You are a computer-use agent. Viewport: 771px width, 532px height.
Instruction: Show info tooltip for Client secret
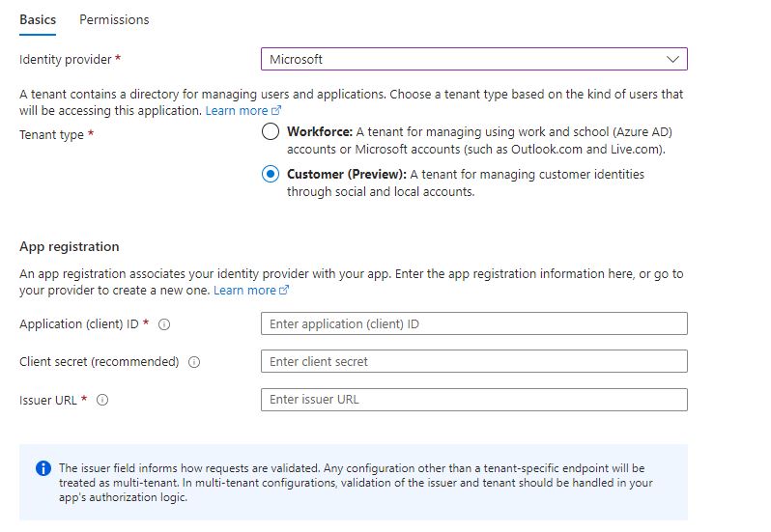click(194, 362)
